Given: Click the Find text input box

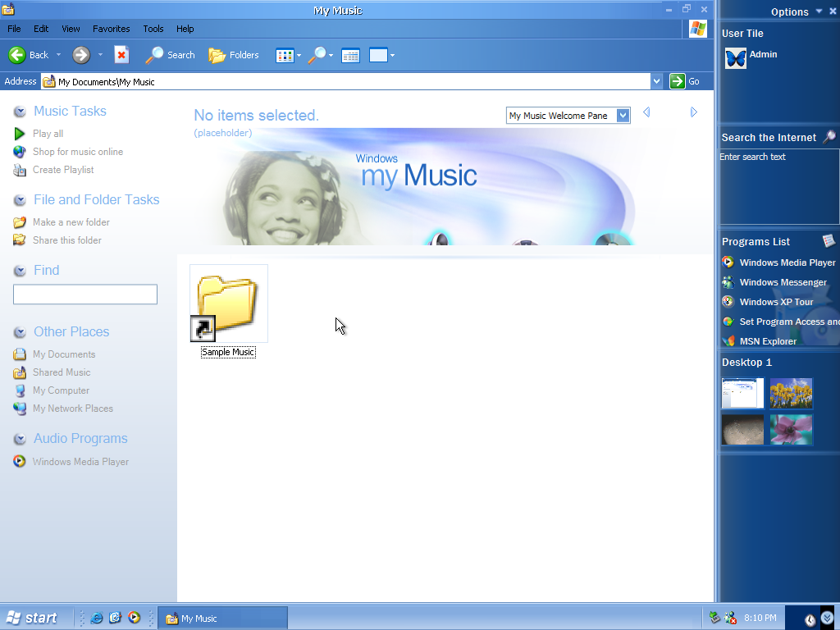Looking at the screenshot, I should 85,294.
